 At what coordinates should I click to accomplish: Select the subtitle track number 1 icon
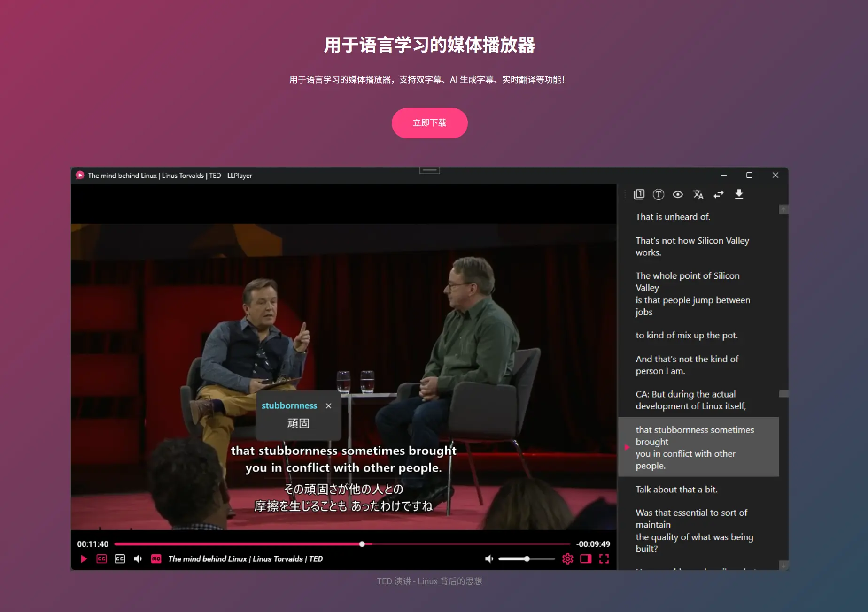[x=639, y=194]
